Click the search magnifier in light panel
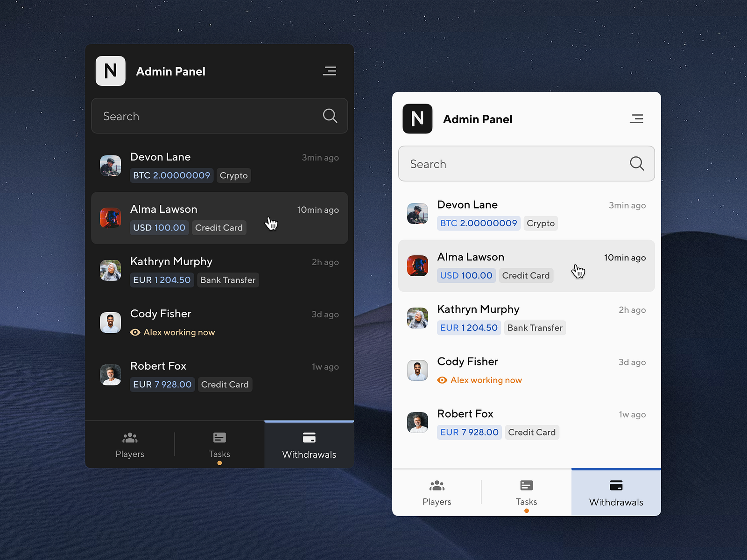The width and height of the screenshot is (747, 560). (x=637, y=164)
